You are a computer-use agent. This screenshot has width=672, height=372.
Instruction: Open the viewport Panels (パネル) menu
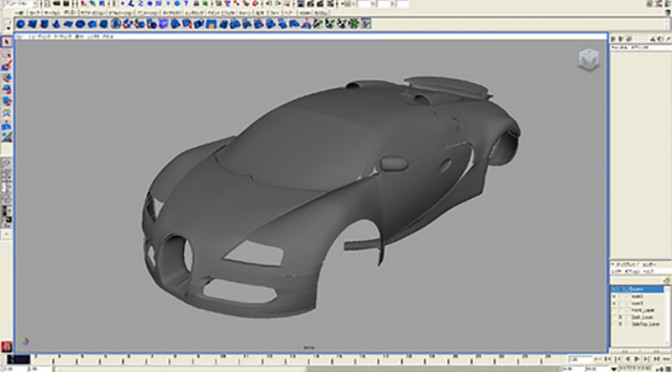108,37
